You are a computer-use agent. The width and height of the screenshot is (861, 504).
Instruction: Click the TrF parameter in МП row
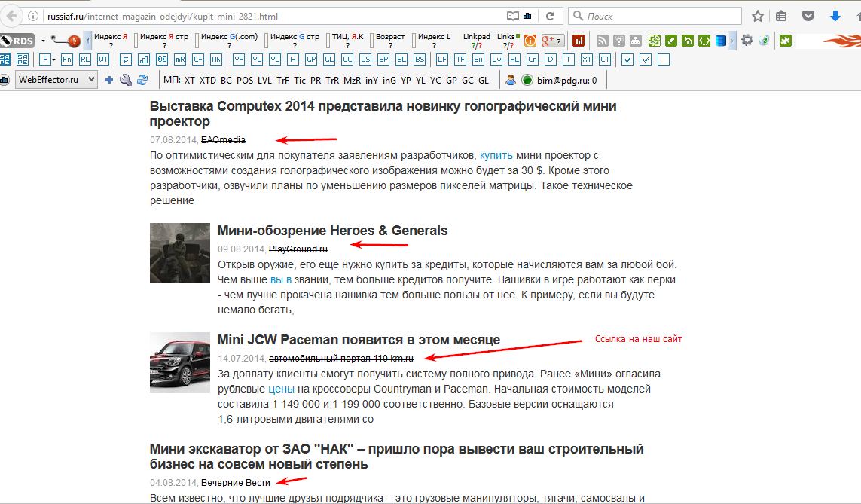click(x=282, y=80)
